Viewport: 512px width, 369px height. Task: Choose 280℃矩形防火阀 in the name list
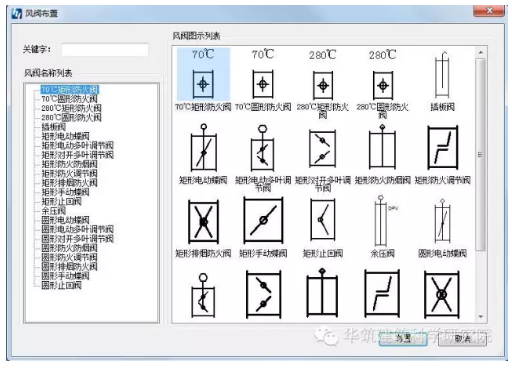pyautogui.click(x=71, y=108)
